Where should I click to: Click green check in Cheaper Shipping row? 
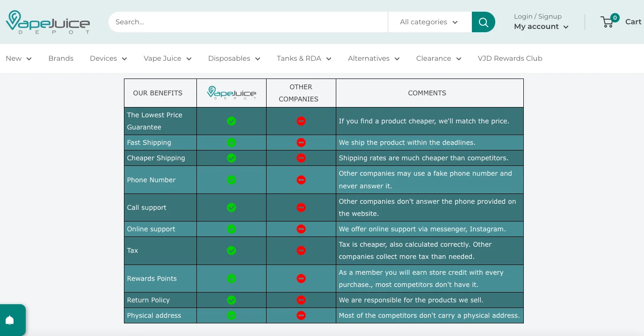pyautogui.click(x=232, y=158)
